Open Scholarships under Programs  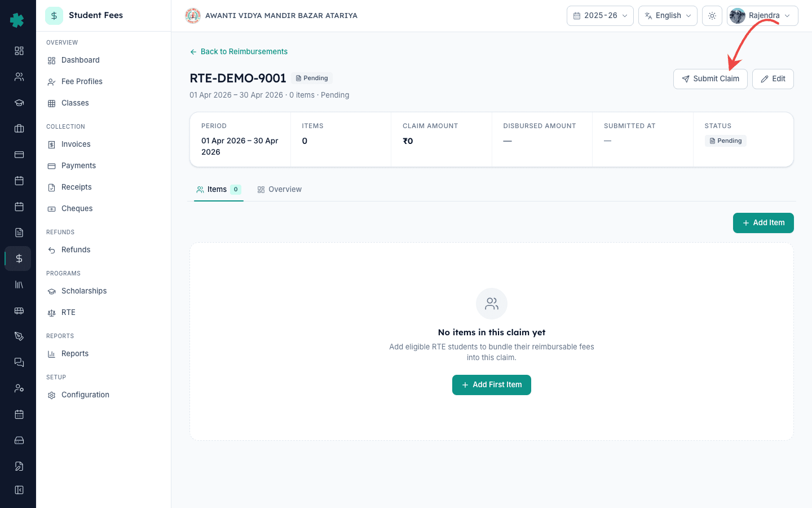(103, 291)
